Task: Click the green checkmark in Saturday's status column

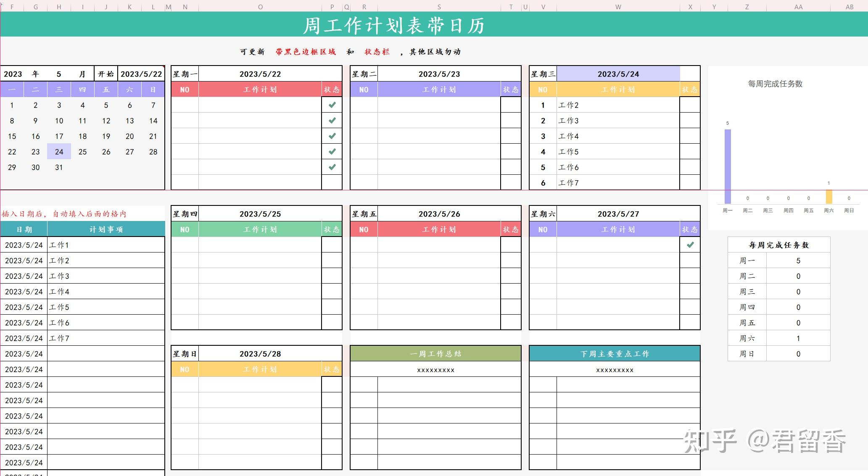Action: [690, 245]
